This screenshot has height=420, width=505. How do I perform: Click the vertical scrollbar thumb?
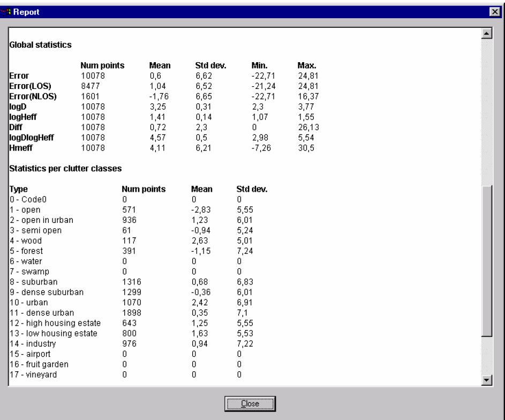(487, 261)
